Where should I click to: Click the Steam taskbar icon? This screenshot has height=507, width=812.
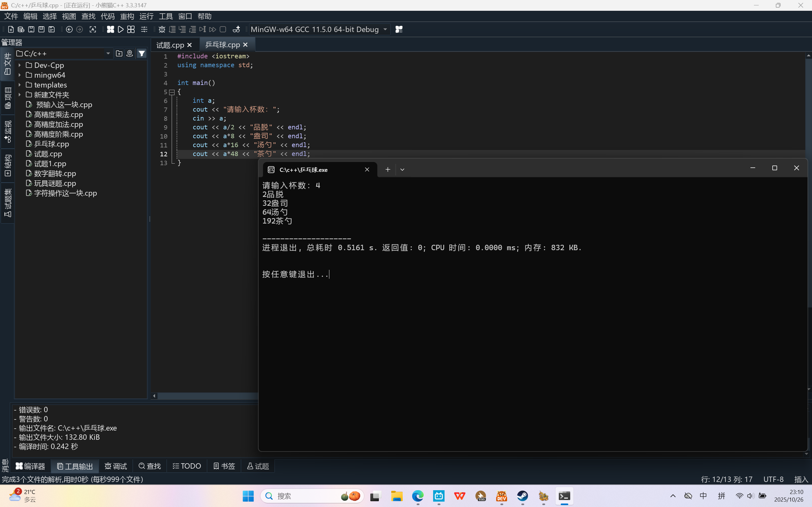click(522, 496)
